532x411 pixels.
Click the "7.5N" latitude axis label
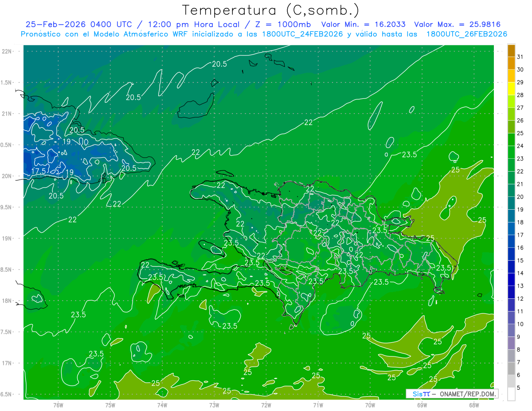click(6, 332)
